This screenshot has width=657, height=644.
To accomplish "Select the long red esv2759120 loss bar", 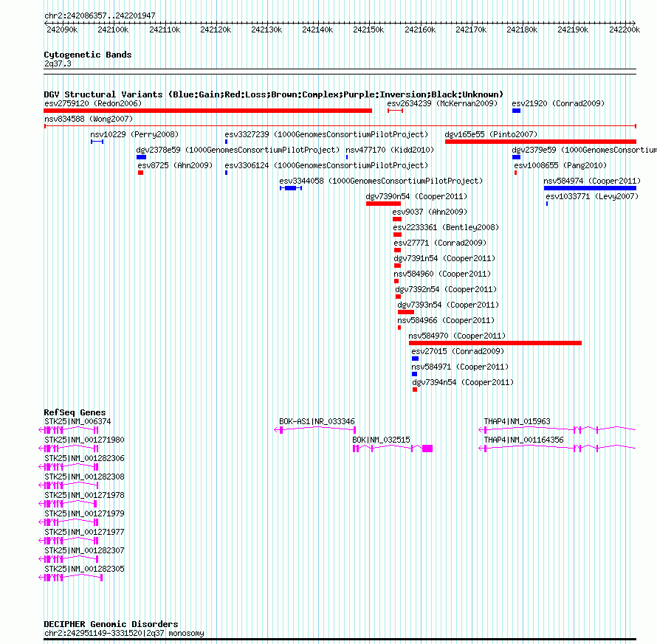I will click(x=208, y=111).
